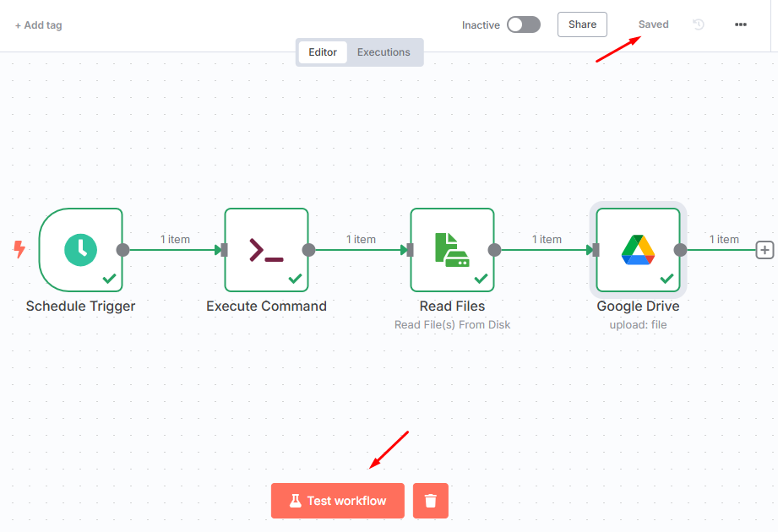Click the Schedule Trigger output connector dot

[x=122, y=250]
